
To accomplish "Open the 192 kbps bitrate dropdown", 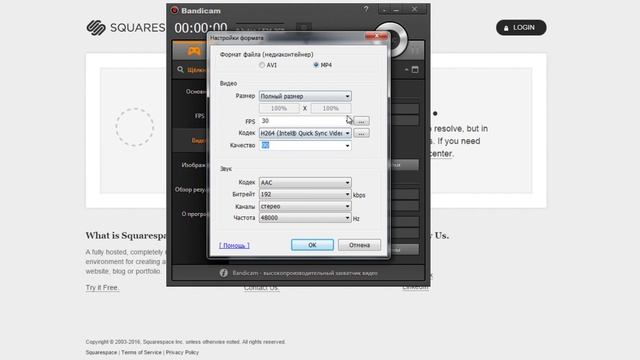I will [x=305, y=194].
